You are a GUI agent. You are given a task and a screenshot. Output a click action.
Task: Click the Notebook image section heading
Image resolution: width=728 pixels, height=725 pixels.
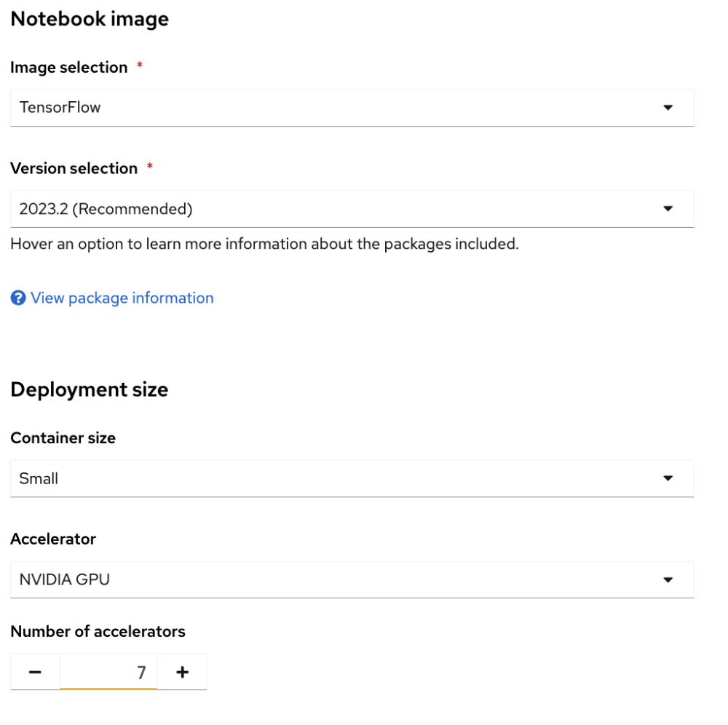coord(90,19)
